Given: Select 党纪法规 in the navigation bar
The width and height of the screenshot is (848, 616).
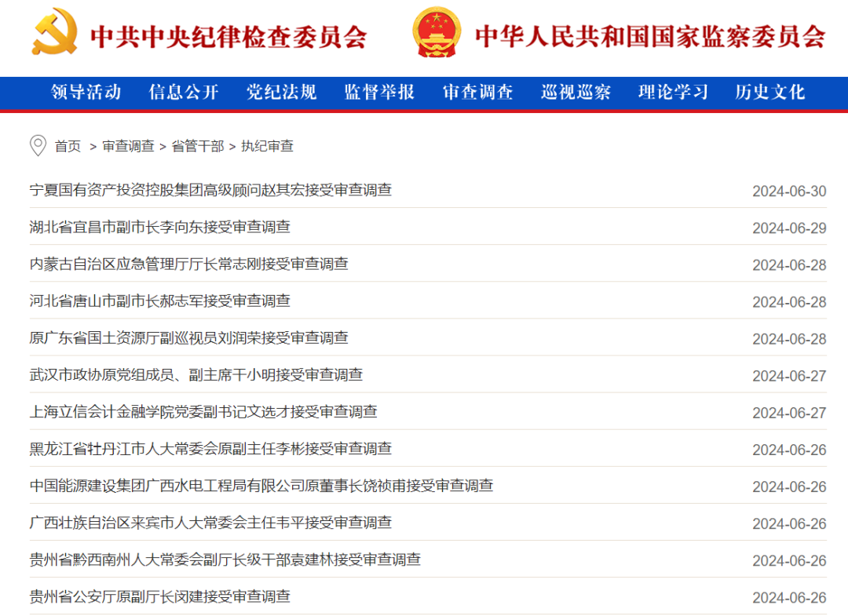Looking at the screenshot, I should coord(282,93).
